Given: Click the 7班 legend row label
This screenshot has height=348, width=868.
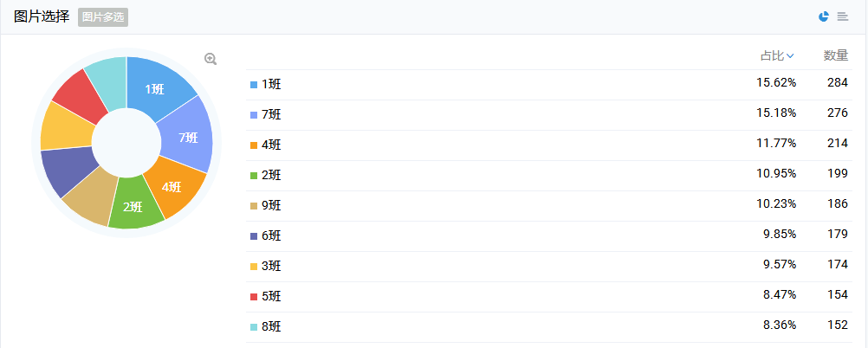Looking at the screenshot, I should point(271,115).
